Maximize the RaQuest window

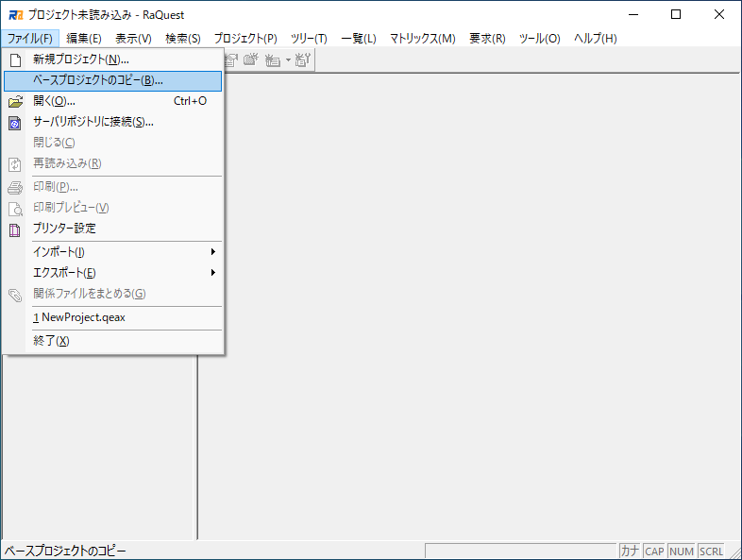pyautogui.click(x=676, y=15)
